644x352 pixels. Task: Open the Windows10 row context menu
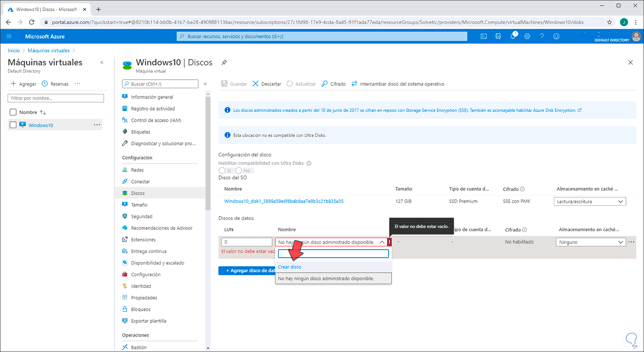click(x=97, y=125)
